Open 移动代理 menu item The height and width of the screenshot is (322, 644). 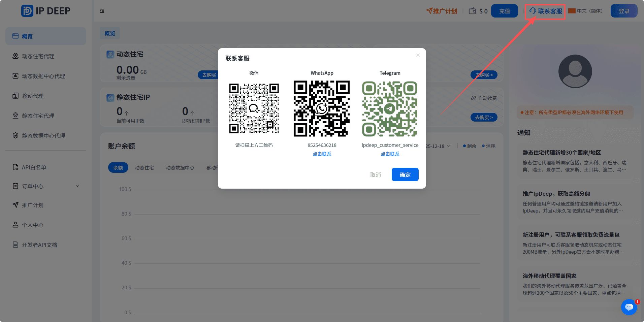[46, 96]
